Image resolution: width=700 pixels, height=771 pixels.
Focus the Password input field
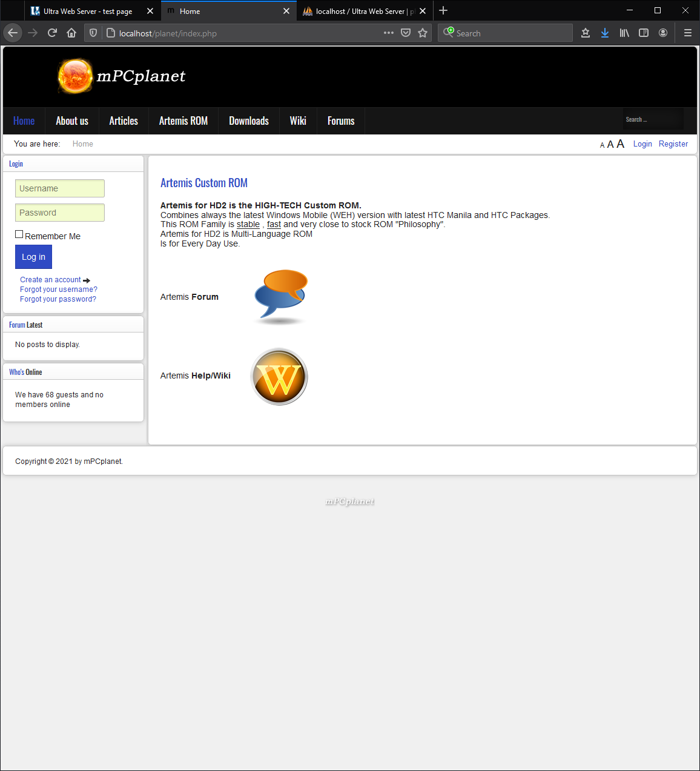[60, 213]
